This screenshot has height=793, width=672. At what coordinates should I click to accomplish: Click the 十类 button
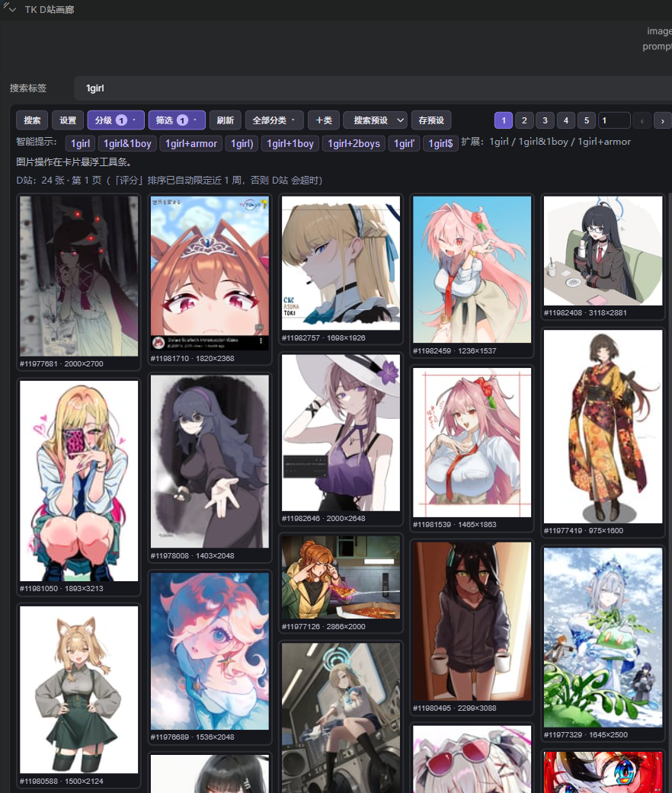[324, 120]
